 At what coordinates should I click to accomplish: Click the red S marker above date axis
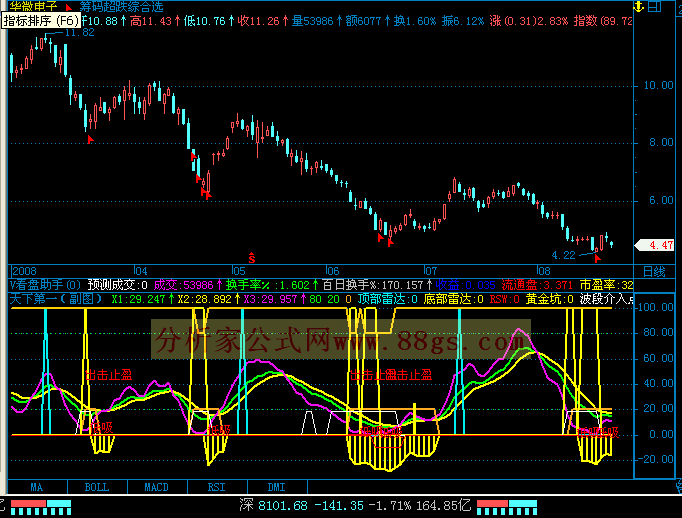click(x=251, y=258)
